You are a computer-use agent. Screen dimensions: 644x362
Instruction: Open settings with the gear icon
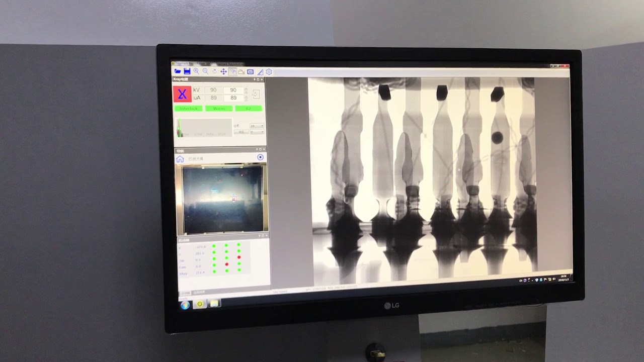269,72
